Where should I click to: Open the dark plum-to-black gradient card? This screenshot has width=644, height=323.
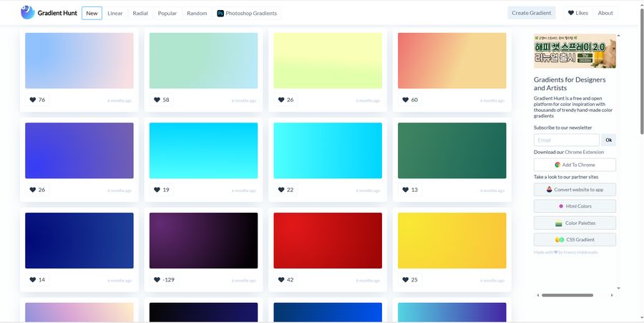[x=204, y=241]
